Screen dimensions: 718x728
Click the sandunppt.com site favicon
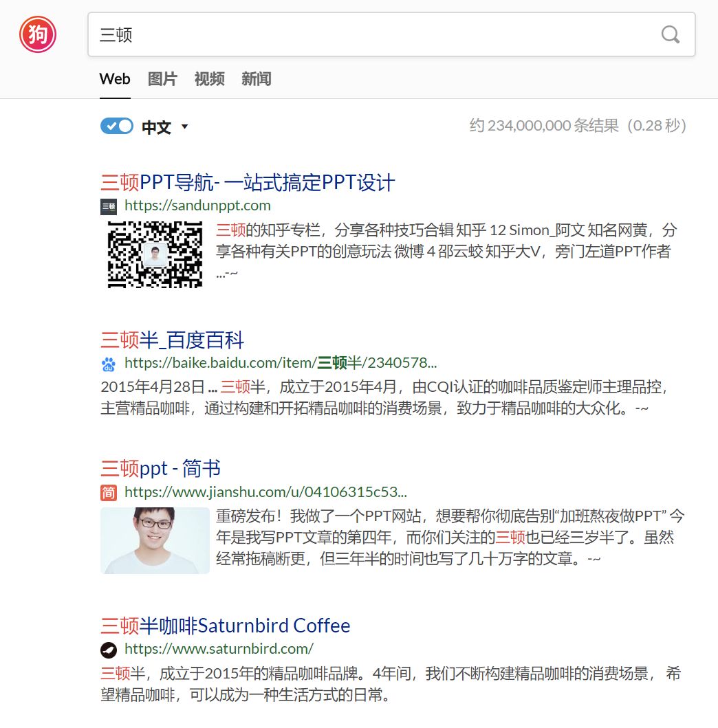(109, 207)
